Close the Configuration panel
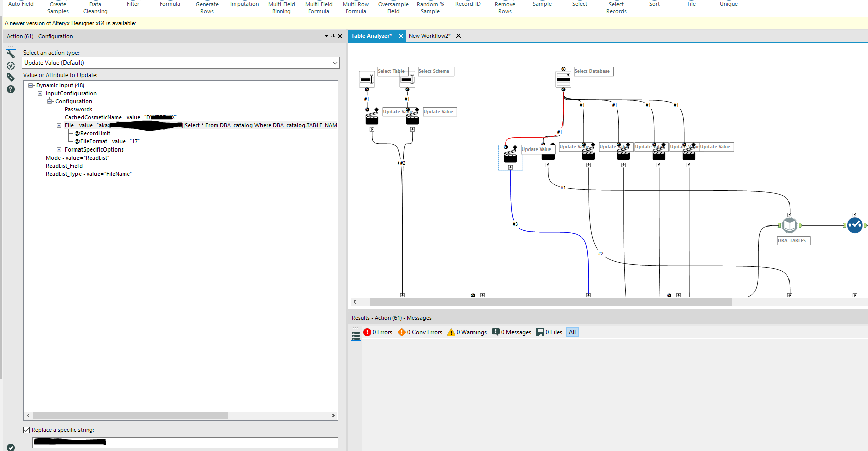 point(340,36)
